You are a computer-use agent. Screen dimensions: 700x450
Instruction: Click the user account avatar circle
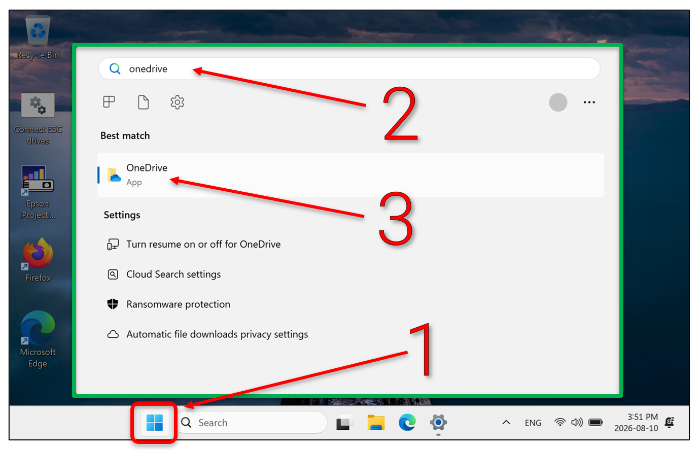558,102
